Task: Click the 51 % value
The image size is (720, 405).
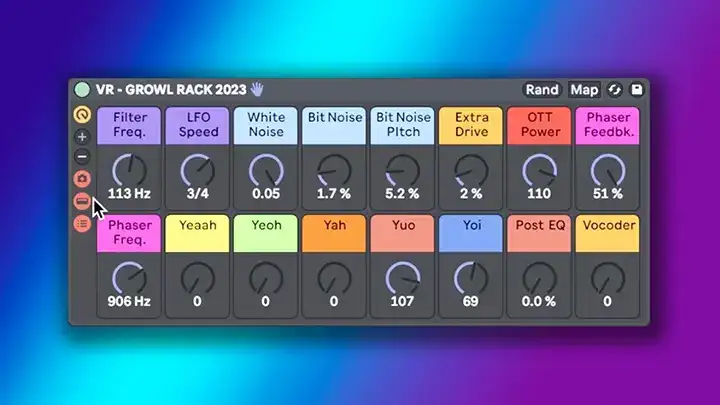Action: [x=608, y=194]
